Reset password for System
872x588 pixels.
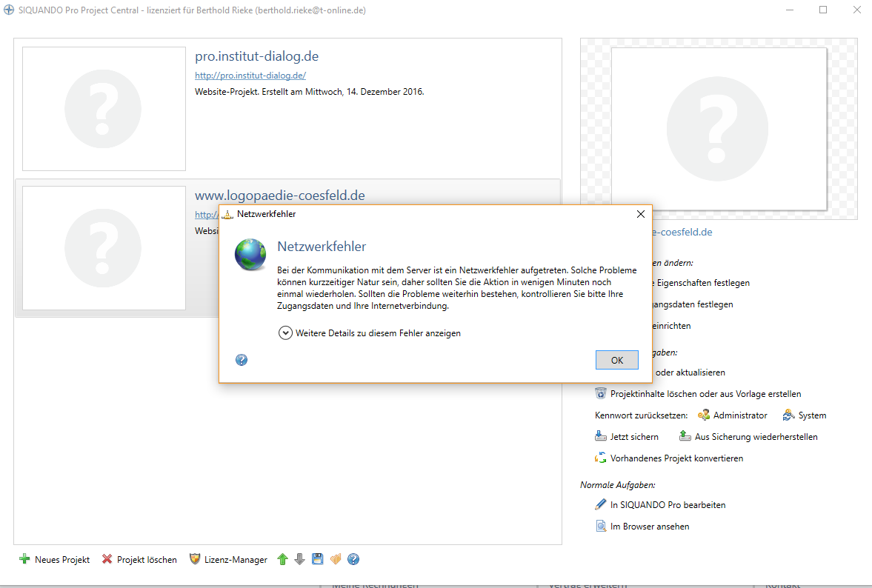(x=812, y=415)
